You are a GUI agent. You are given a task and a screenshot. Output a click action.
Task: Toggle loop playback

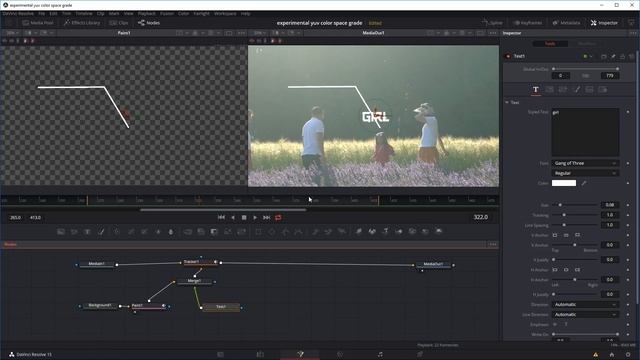pos(278,218)
